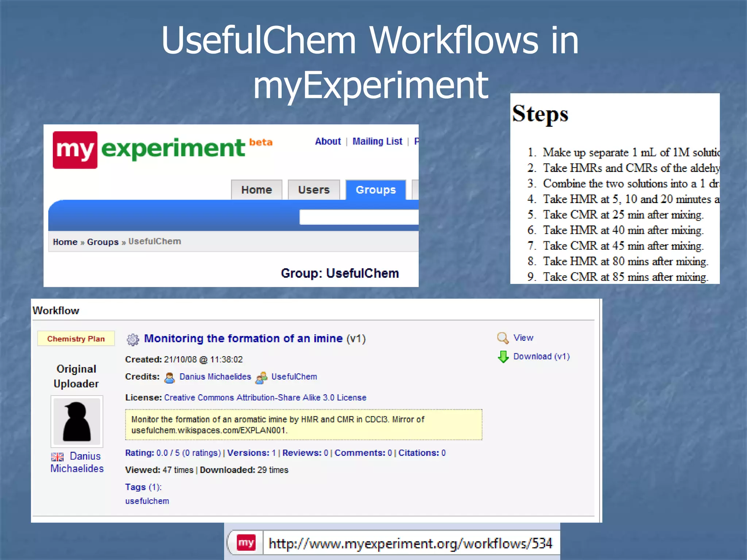Click the red my favicon in address bar
The height and width of the screenshot is (560, 747).
click(246, 543)
